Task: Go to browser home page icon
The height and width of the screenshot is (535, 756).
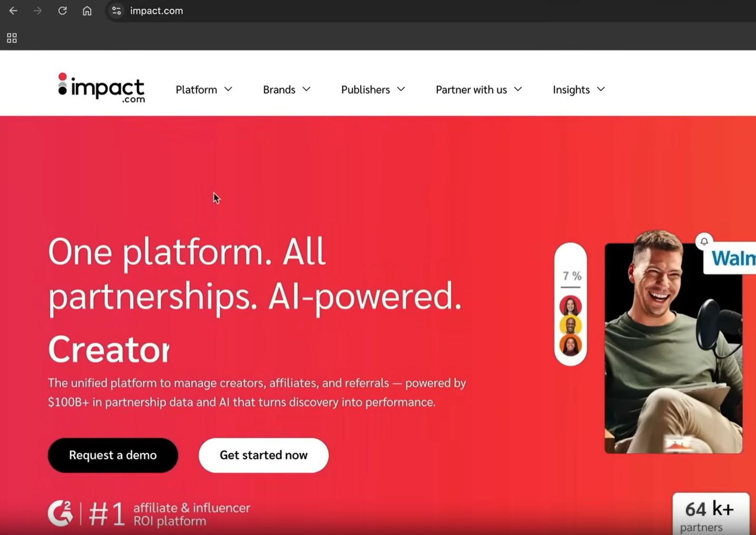Action: [87, 10]
